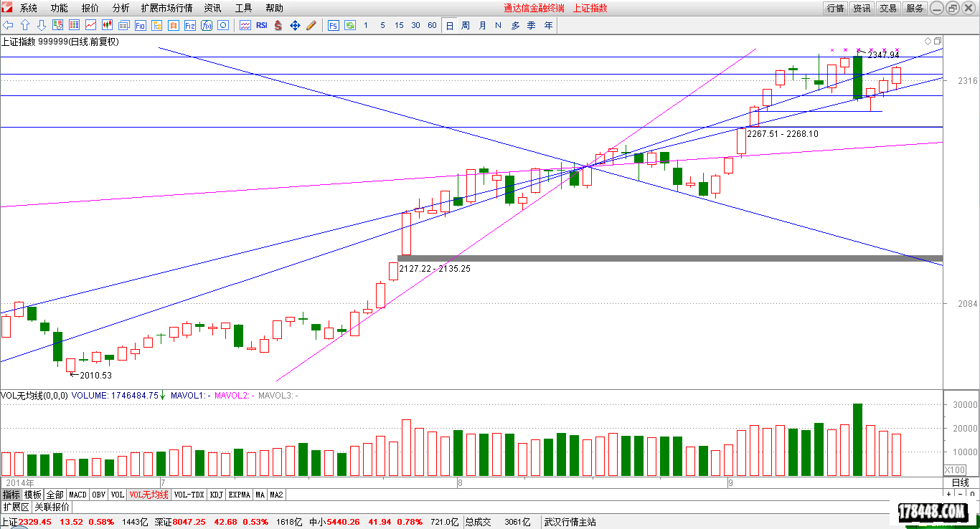Click the 行情 button at top right
This screenshot has height=529, width=980.
point(835,8)
